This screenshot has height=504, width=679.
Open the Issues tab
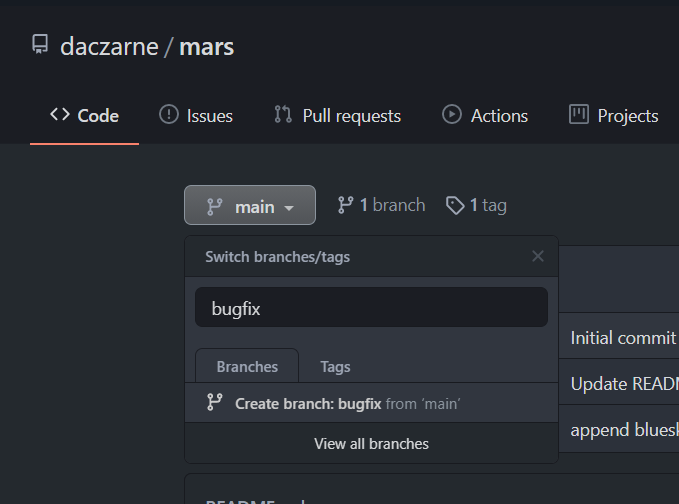pos(209,116)
